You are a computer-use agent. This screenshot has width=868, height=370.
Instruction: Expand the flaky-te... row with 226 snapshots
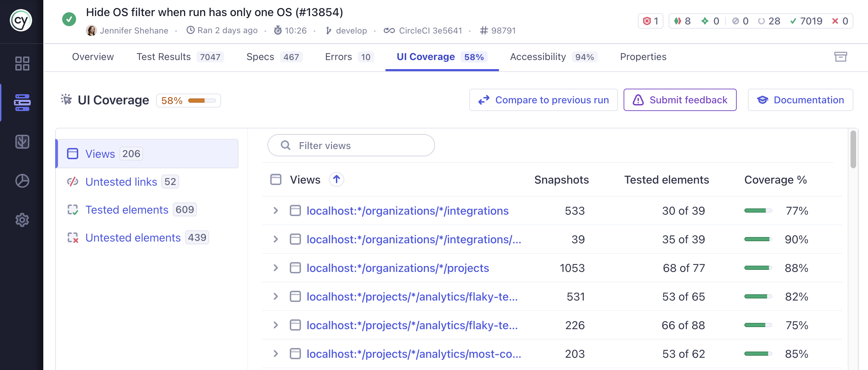pyautogui.click(x=275, y=325)
